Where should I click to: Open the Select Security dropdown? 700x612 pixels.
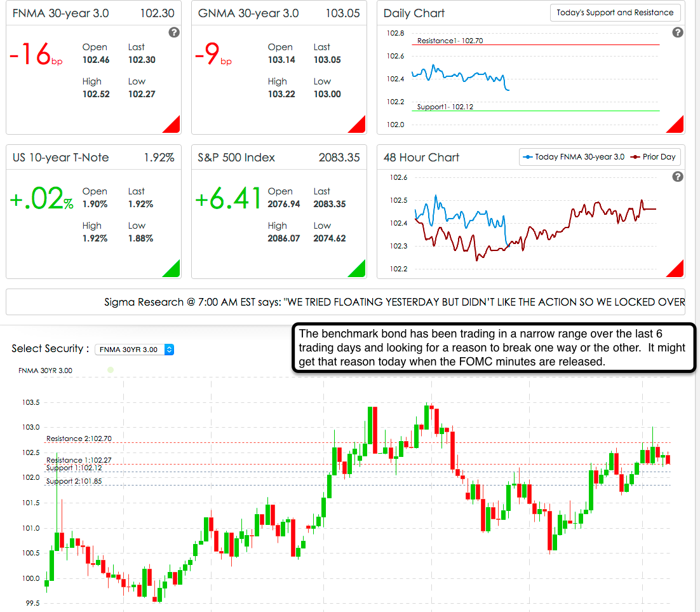[x=135, y=350]
